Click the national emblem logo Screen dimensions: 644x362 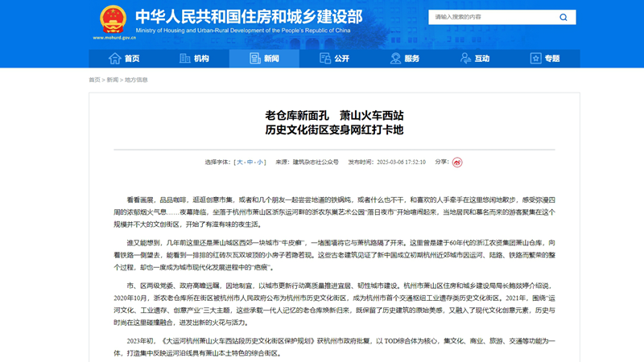(112, 19)
